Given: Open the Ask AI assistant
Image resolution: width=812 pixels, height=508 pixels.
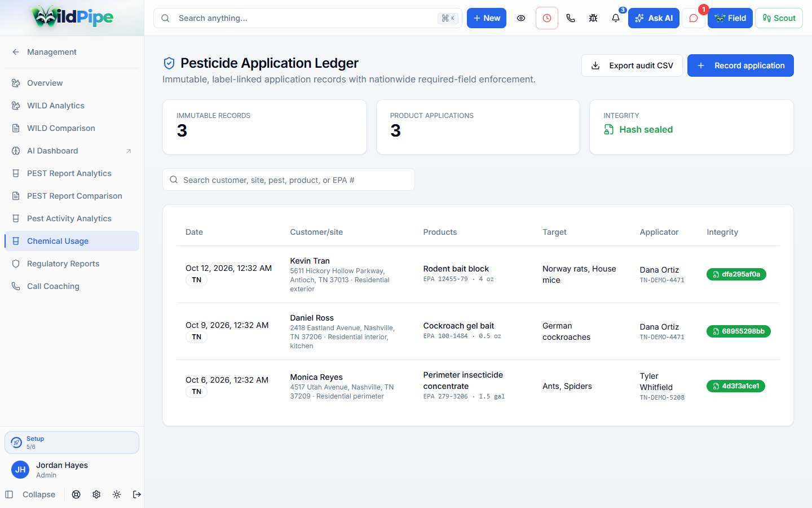Looking at the screenshot, I should [x=654, y=18].
